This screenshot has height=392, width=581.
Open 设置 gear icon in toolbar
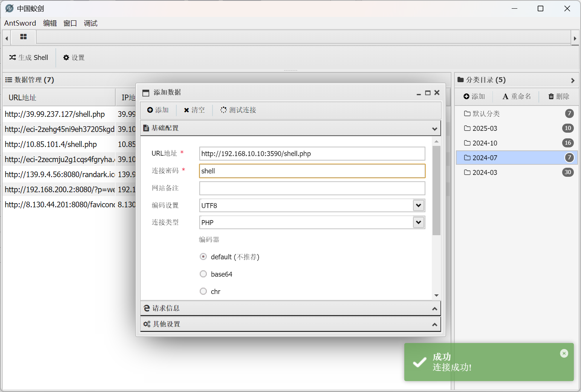pyautogui.click(x=66, y=58)
